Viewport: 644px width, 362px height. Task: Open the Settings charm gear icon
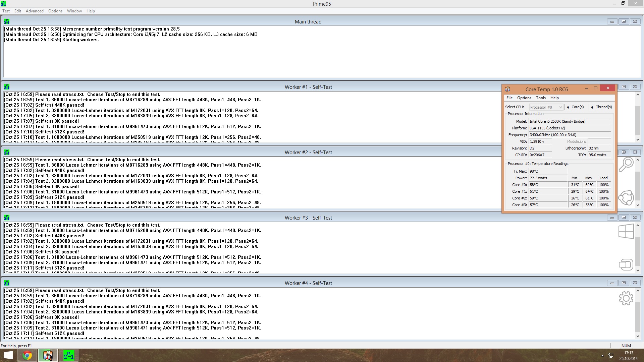(626, 298)
